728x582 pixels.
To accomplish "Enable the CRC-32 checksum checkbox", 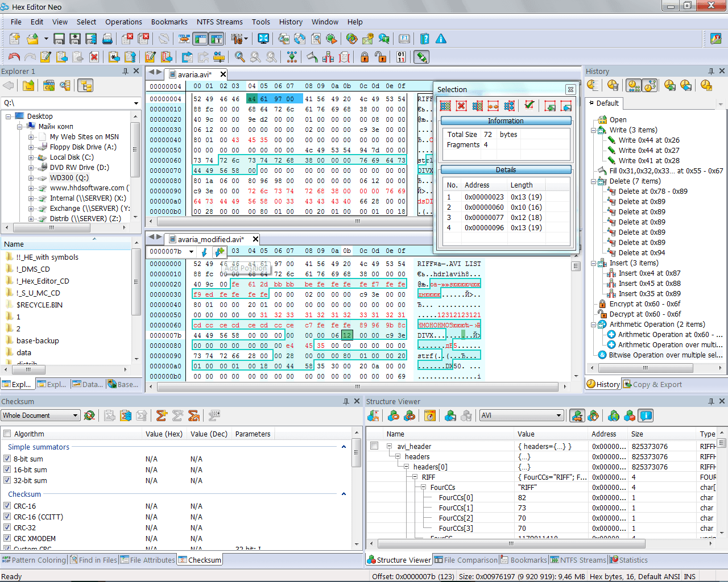I will (x=7, y=527).
